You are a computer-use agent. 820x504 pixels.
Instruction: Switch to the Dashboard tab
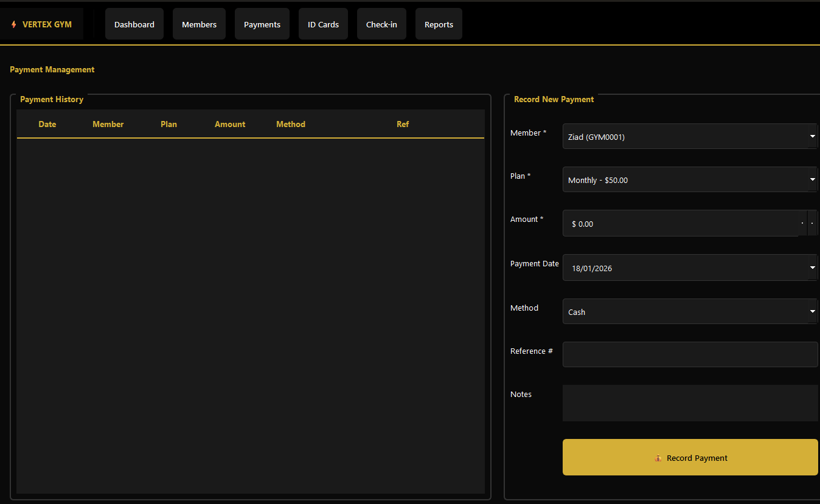(134, 24)
